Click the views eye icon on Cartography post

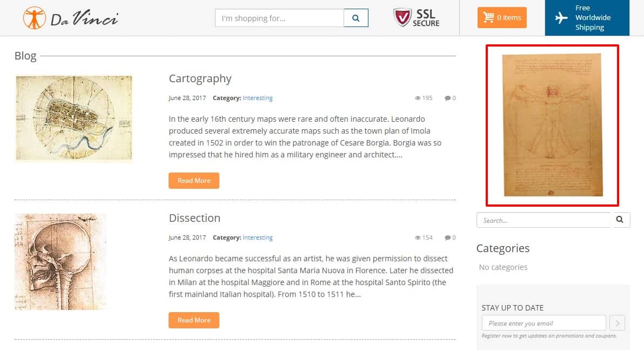point(418,98)
